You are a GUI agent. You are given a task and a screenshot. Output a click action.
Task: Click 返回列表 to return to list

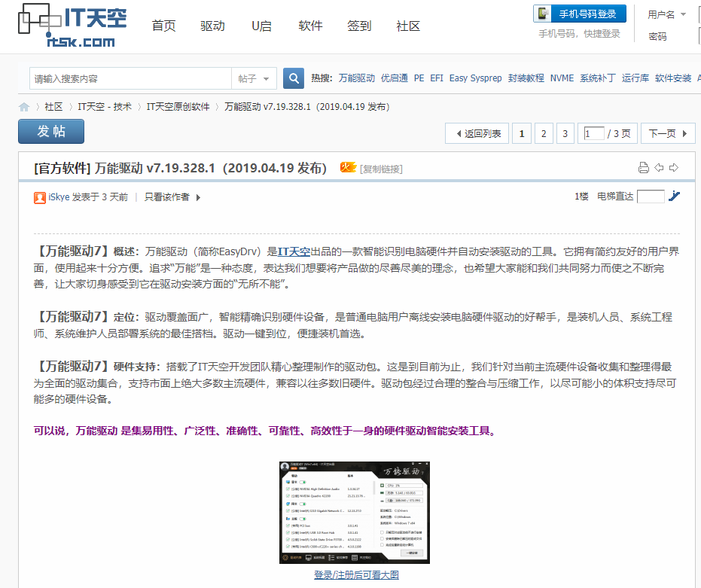tap(477, 134)
